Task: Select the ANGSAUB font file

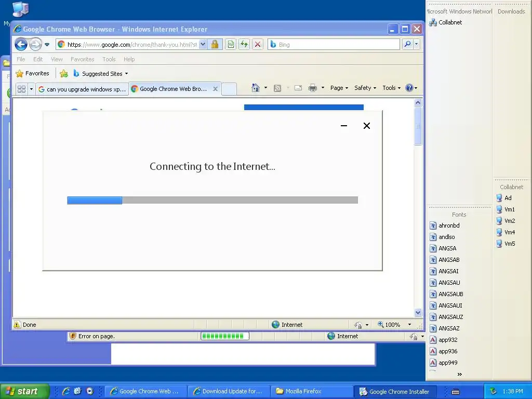Action: pos(446,294)
